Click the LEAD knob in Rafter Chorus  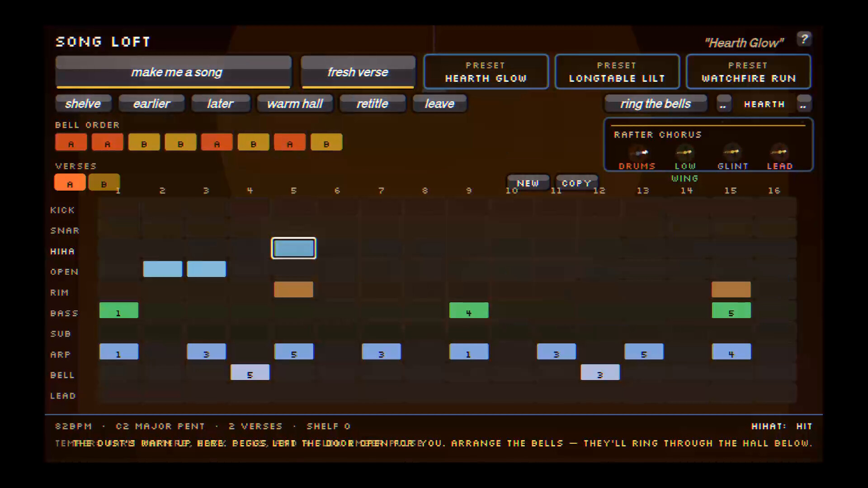click(779, 152)
